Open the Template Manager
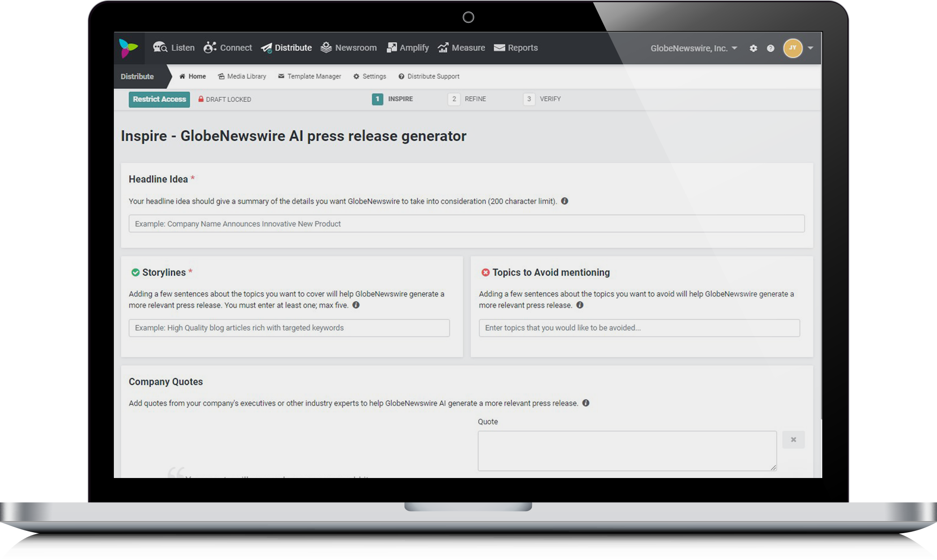This screenshot has width=937, height=560. (x=310, y=76)
